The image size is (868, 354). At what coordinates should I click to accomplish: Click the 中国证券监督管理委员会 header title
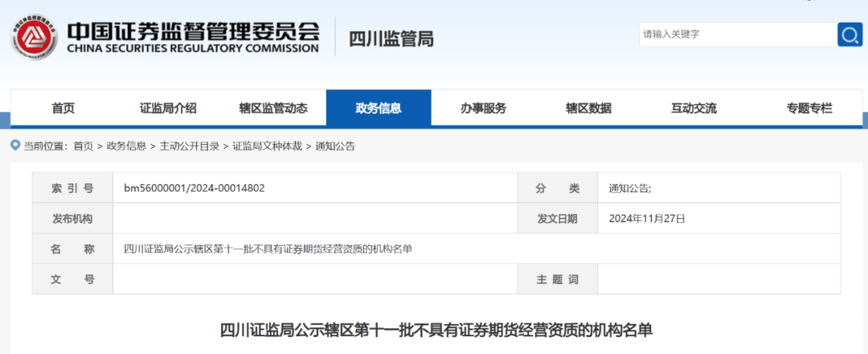click(193, 31)
